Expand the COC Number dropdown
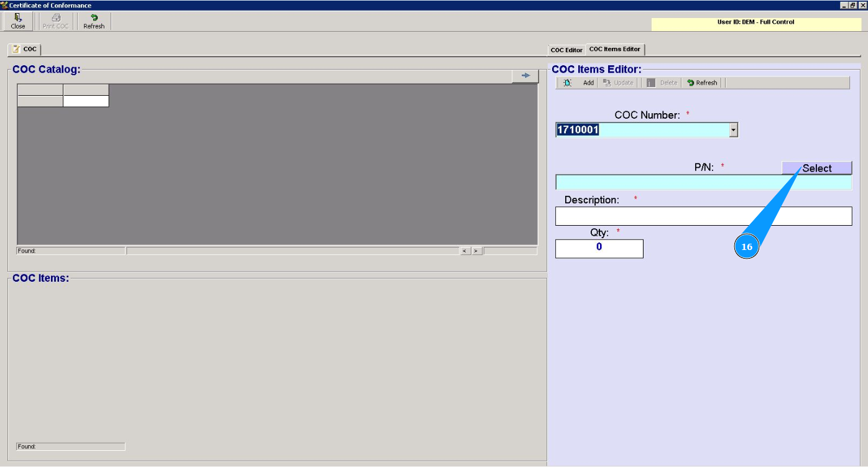This screenshot has width=868, height=467. pyautogui.click(x=733, y=130)
